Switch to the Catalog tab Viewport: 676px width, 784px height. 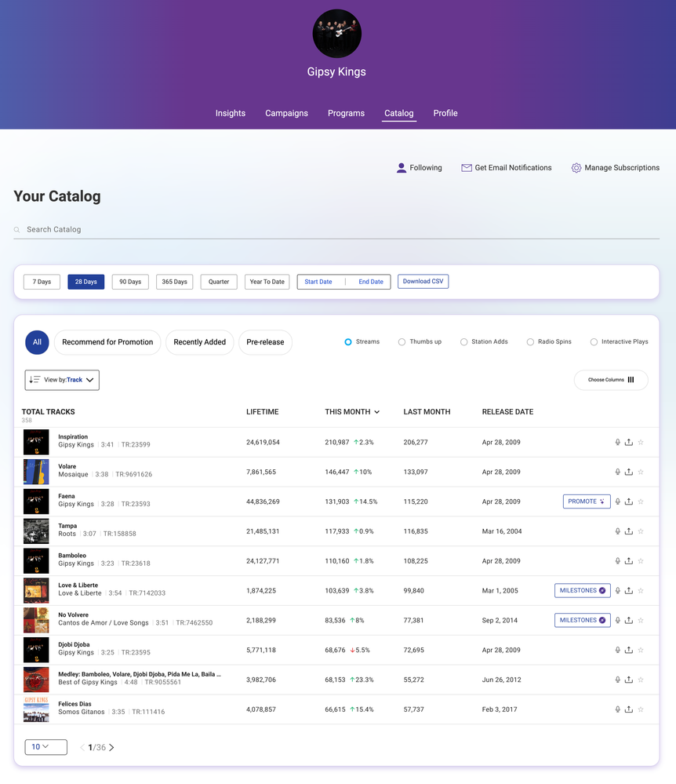(x=398, y=114)
